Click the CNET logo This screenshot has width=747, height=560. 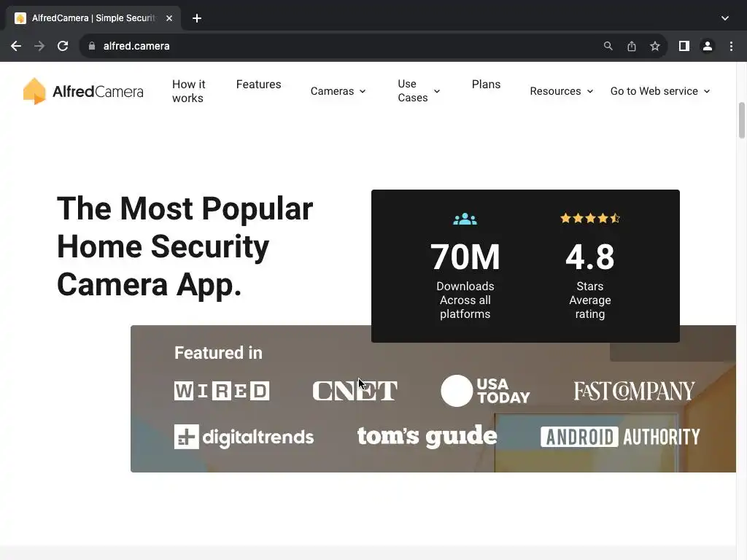click(355, 391)
